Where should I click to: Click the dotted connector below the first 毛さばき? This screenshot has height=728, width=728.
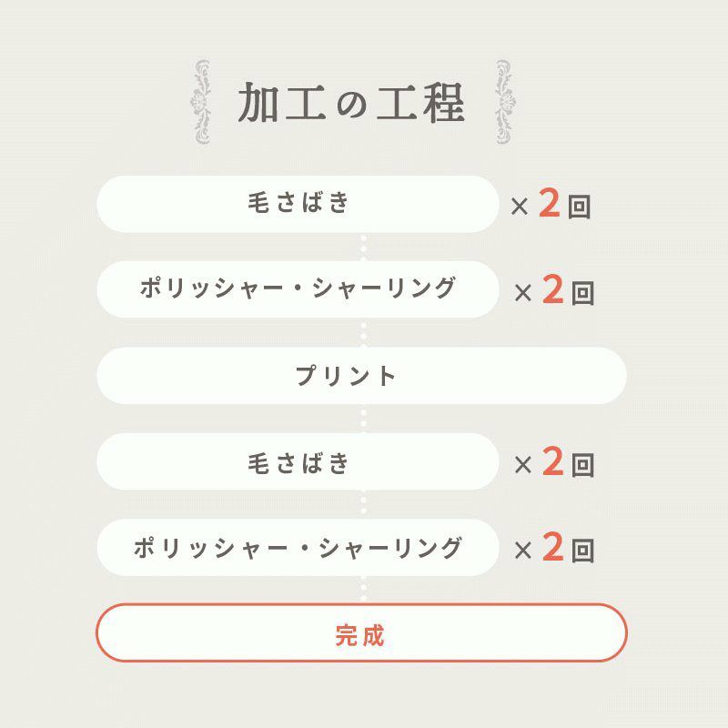click(x=362, y=247)
